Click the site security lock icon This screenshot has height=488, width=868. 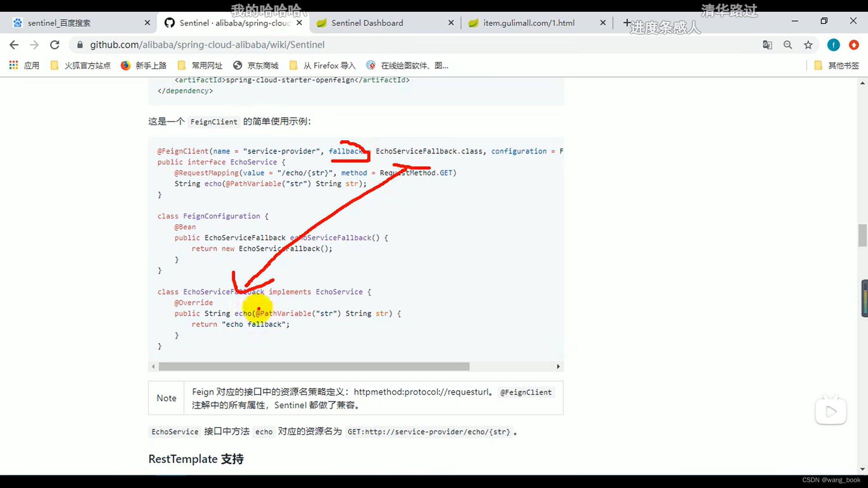coord(79,45)
